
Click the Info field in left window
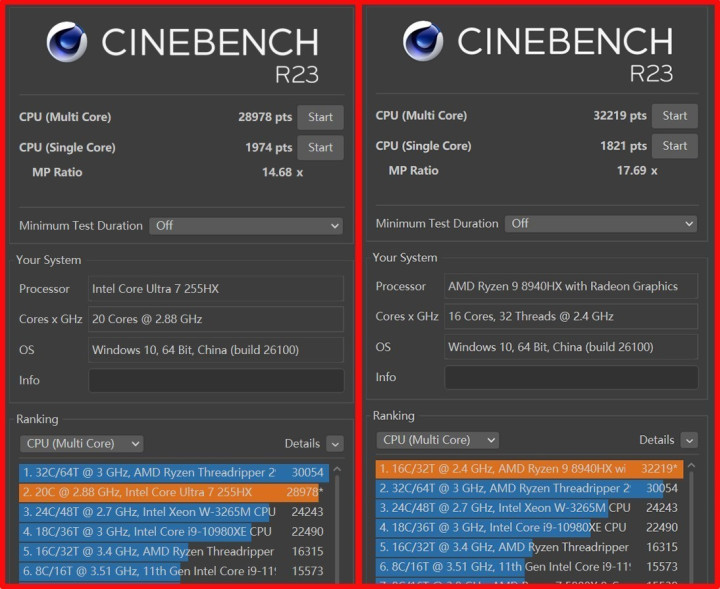coord(216,381)
